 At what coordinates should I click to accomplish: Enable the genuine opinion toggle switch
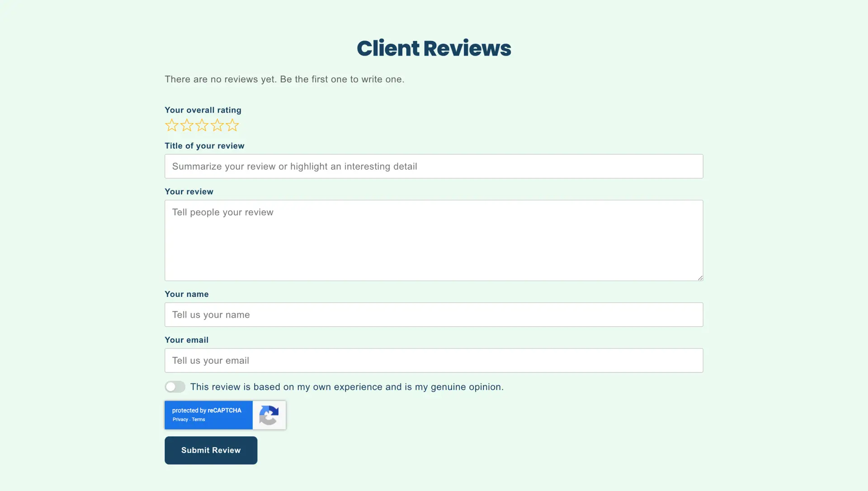pyautogui.click(x=175, y=387)
